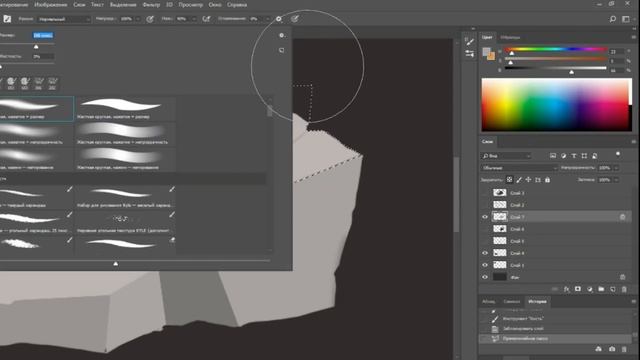The width and height of the screenshot is (640, 360).
Task: Click the brush Размер size field
Action: coord(43,36)
